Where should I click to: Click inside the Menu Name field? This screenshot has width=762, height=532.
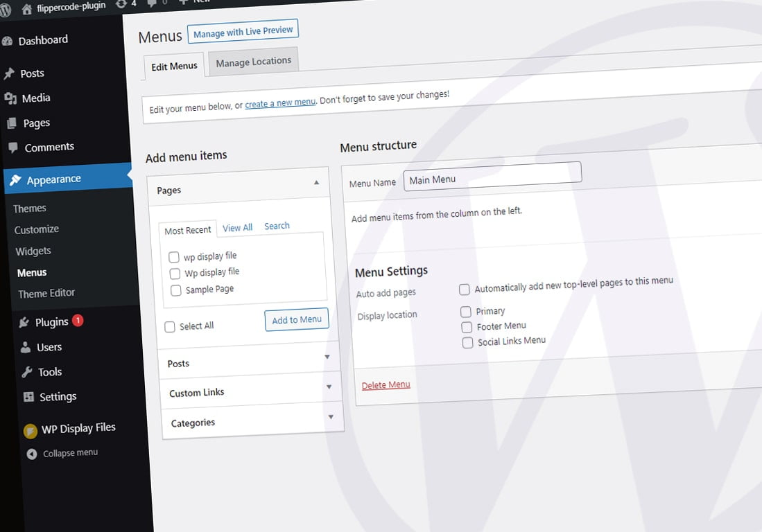[x=492, y=179]
